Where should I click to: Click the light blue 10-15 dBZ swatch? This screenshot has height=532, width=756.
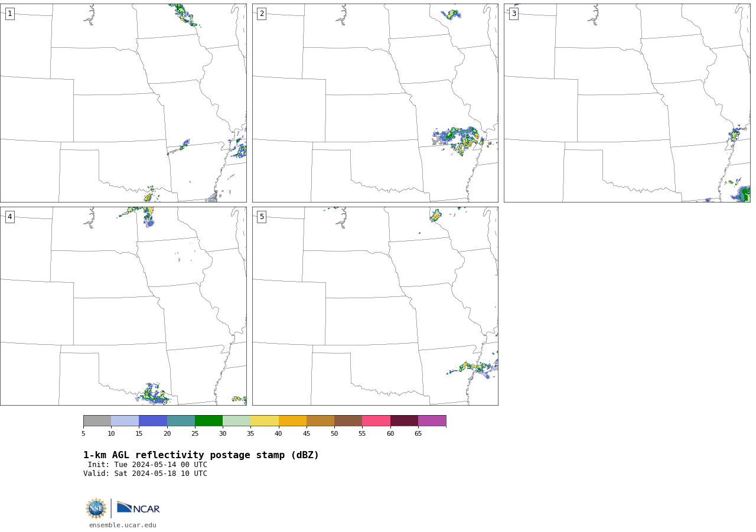[x=125, y=421]
